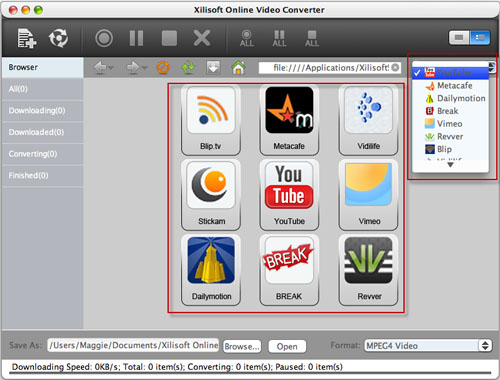
Task: Refresh the page with green arrows
Action: (188, 68)
